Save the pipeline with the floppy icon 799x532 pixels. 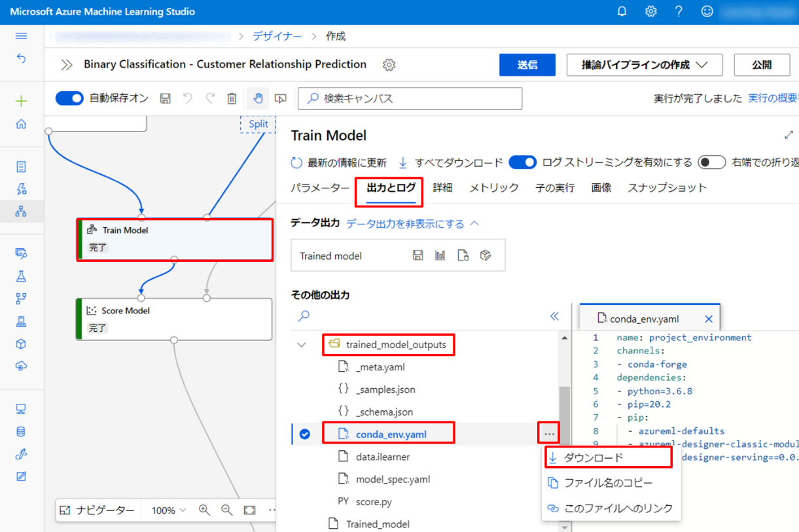166,98
